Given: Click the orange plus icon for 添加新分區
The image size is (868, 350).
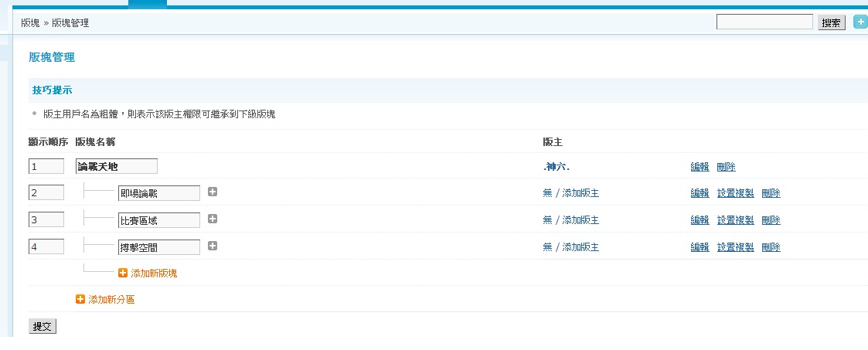Looking at the screenshot, I should [80, 300].
